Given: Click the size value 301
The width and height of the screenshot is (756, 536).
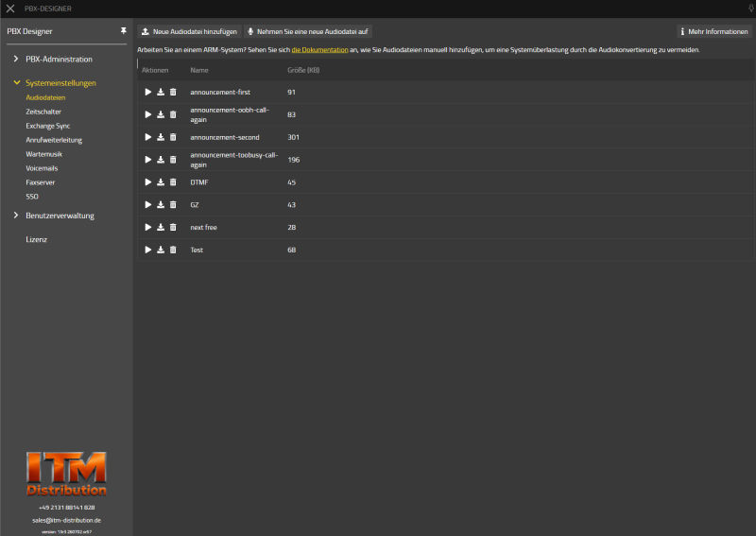Looking at the screenshot, I should click(x=293, y=137).
